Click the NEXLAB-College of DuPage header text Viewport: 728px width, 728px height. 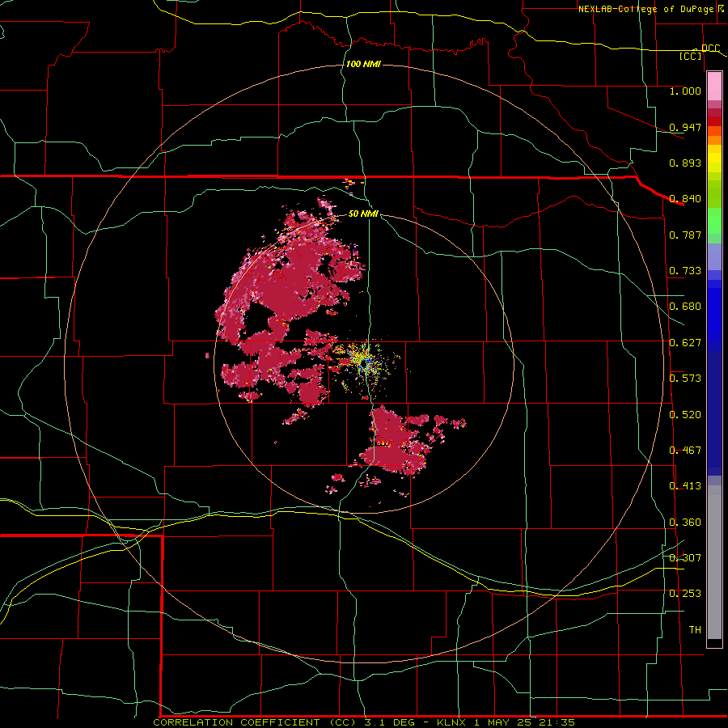645,9
